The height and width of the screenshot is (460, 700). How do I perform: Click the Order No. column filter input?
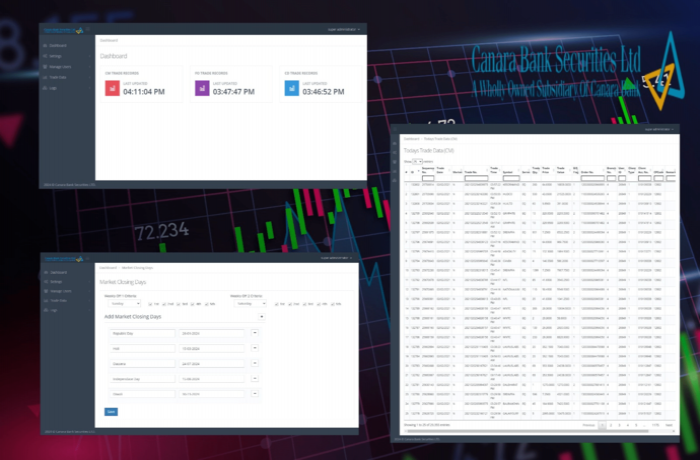(592, 178)
